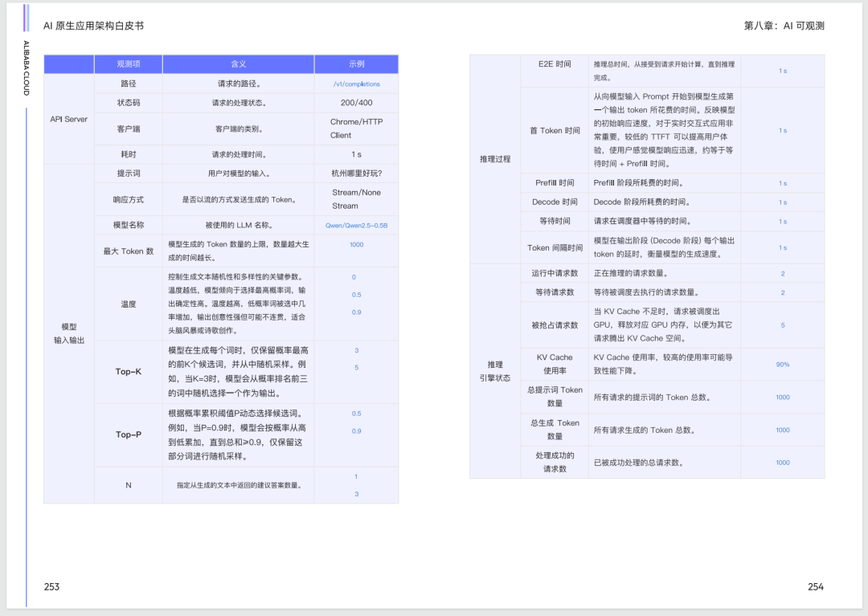Click the 'N' row label

click(129, 486)
